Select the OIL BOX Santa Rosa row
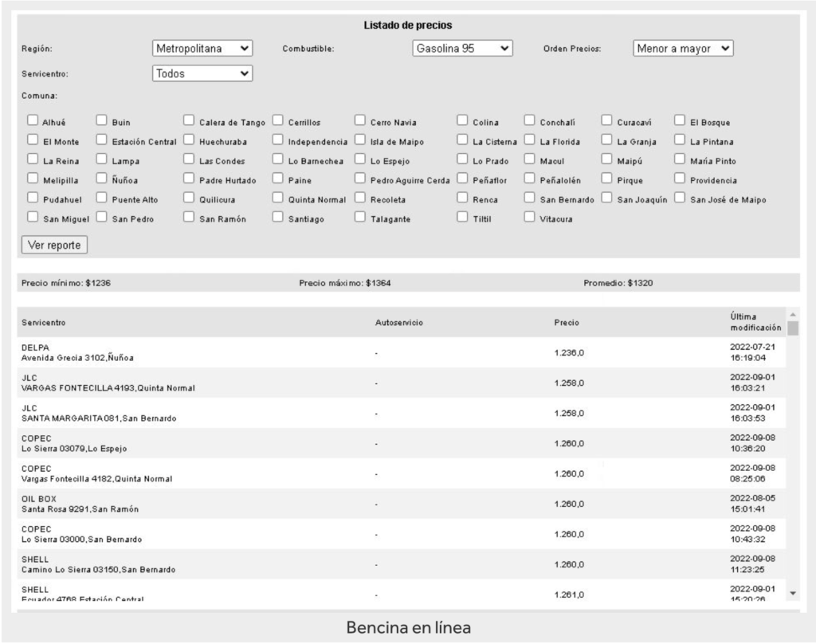The height and width of the screenshot is (644, 816). (x=402, y=504)
